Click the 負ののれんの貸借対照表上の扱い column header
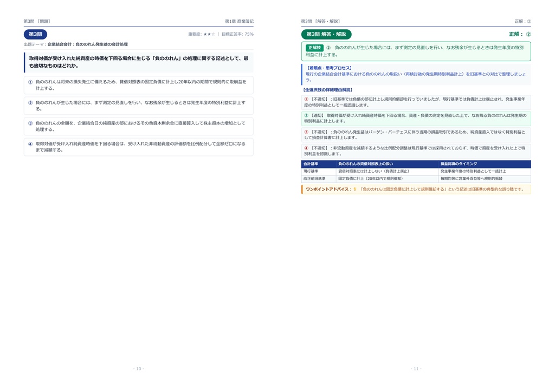Screen dimensions: 555x392 [387, 164]
